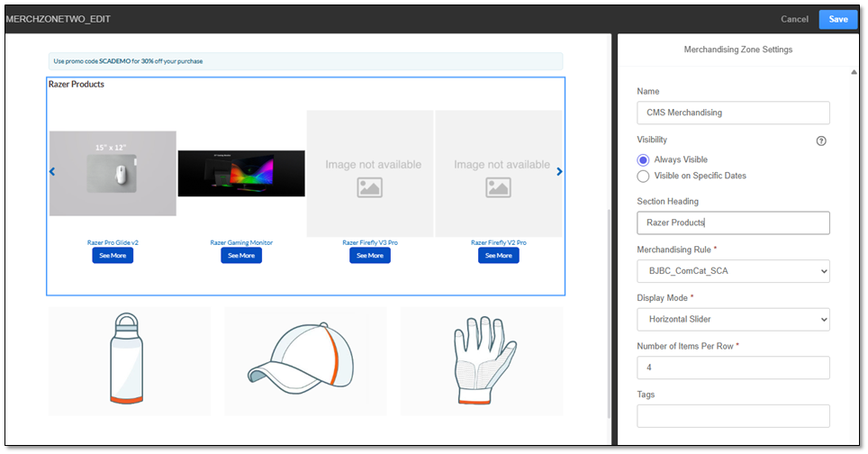
Task: Click the gaming monitor product thumbnail
Action: (x=241, y=173)
